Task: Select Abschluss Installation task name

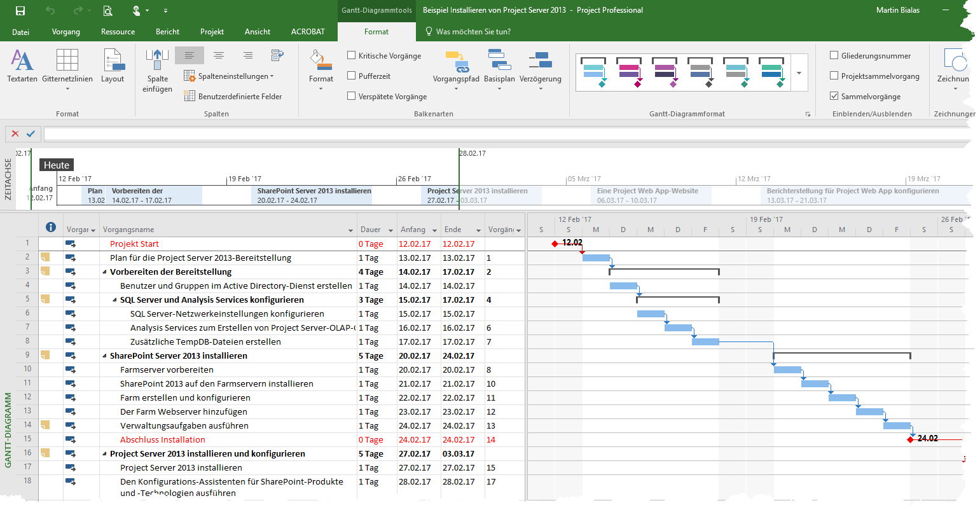Action: click(x=163, y=440)
